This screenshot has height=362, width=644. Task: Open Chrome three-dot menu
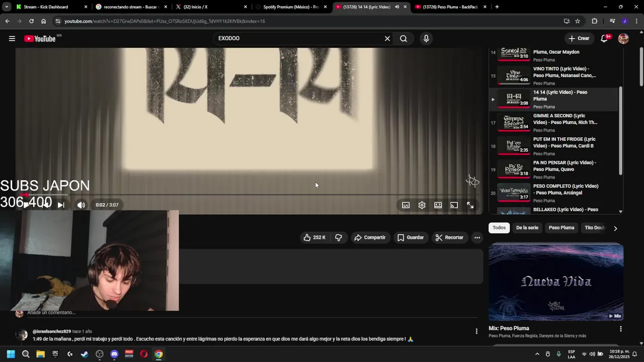point(637,21)
